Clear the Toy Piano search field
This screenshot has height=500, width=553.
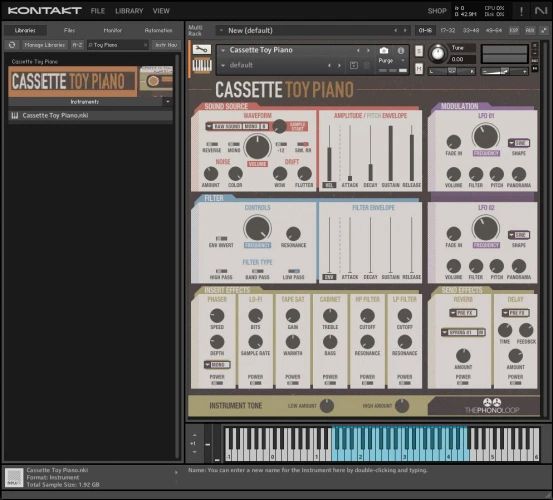coord(145,45)
